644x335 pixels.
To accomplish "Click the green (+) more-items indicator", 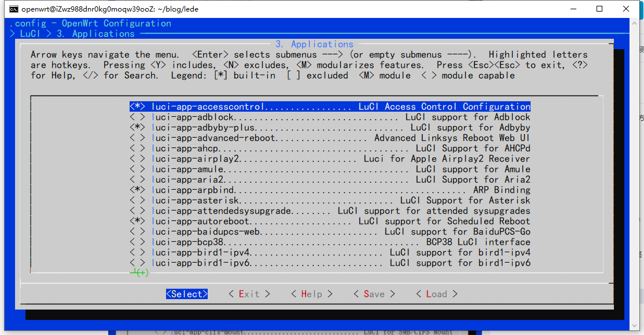I will [140, 273].
